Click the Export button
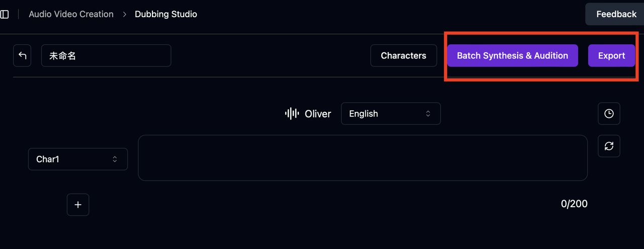 point(611,55)
